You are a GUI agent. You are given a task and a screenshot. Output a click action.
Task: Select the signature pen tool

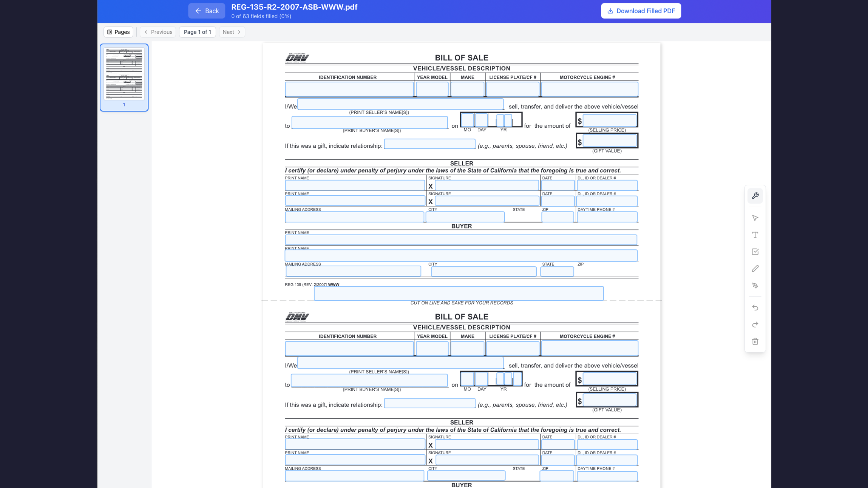pos(755,285)
